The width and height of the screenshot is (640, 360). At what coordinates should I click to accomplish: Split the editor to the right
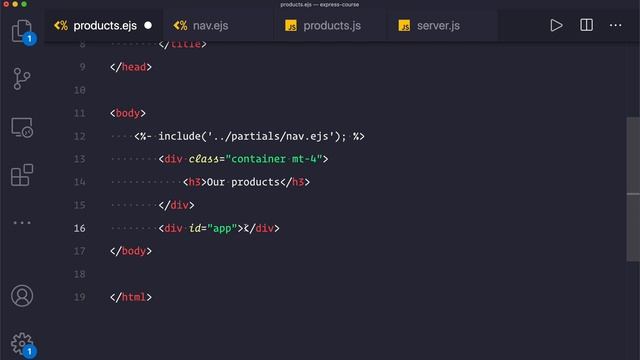point(586,25)
